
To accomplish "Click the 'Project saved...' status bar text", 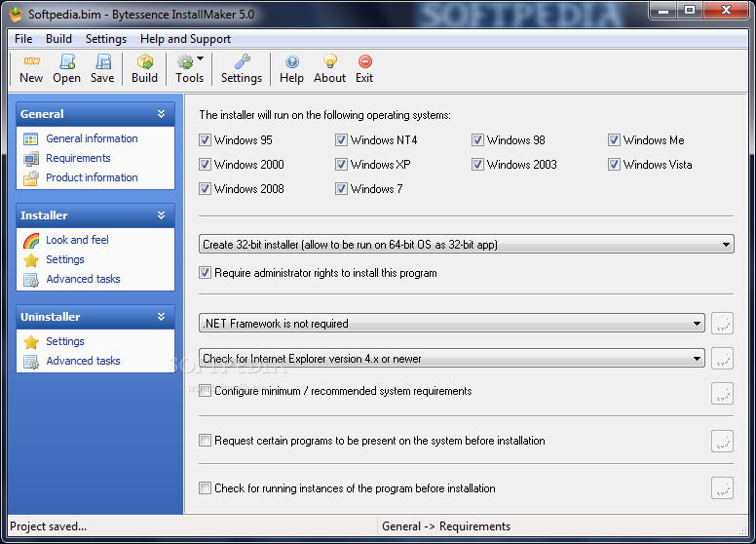I will point(48,526).
